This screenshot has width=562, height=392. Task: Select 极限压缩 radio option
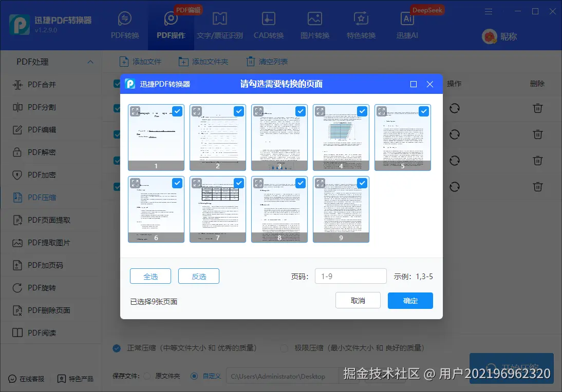coord(284,348)
